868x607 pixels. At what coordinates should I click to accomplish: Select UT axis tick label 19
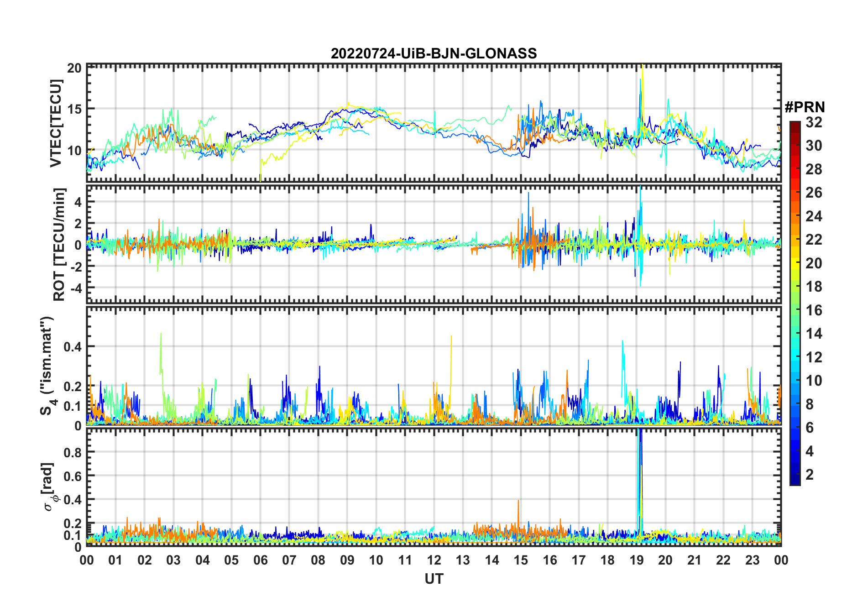[x=637, y=560]
